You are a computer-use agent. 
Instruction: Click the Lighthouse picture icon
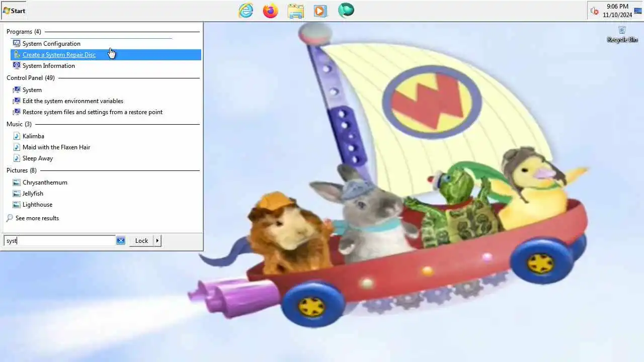[x=17, y=205]
